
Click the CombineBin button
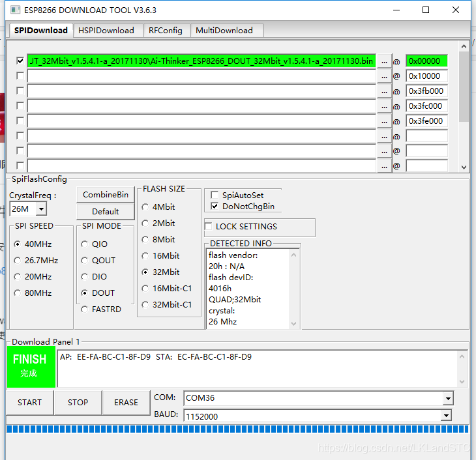(106, 195)
